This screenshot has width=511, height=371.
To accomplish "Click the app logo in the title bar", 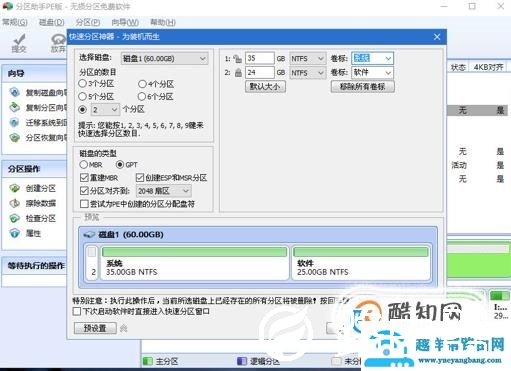I will 8,6.
